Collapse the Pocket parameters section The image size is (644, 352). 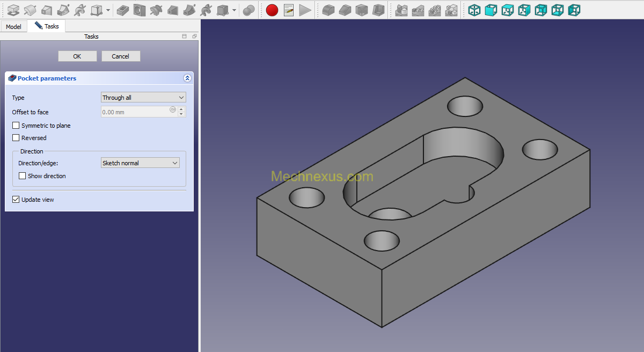(x=187, y=78)
